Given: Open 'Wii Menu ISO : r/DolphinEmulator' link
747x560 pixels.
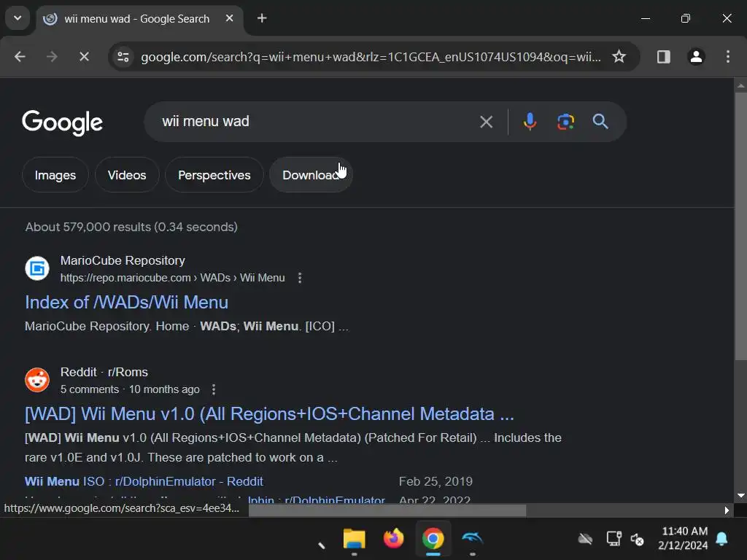Looking at the screenshot, I should [x=144, y=481].
